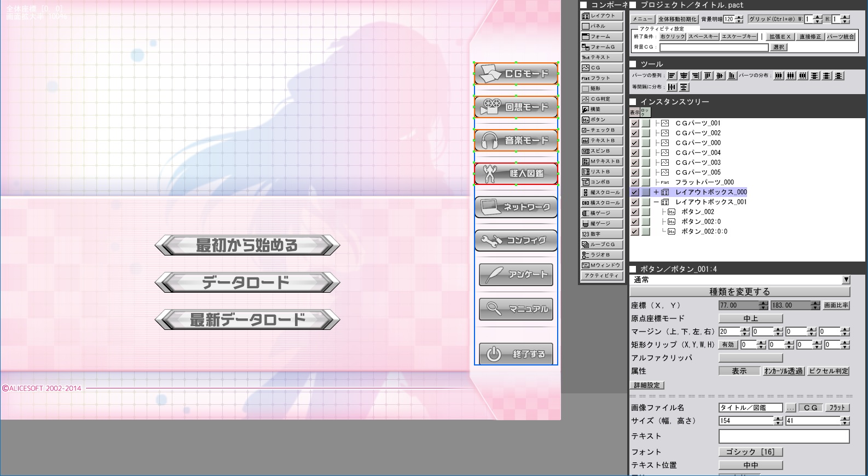The image size is (868, 476).
Task: Select the 怪人図鑑 button on the canvas
Action: click(x=516, y=174)
